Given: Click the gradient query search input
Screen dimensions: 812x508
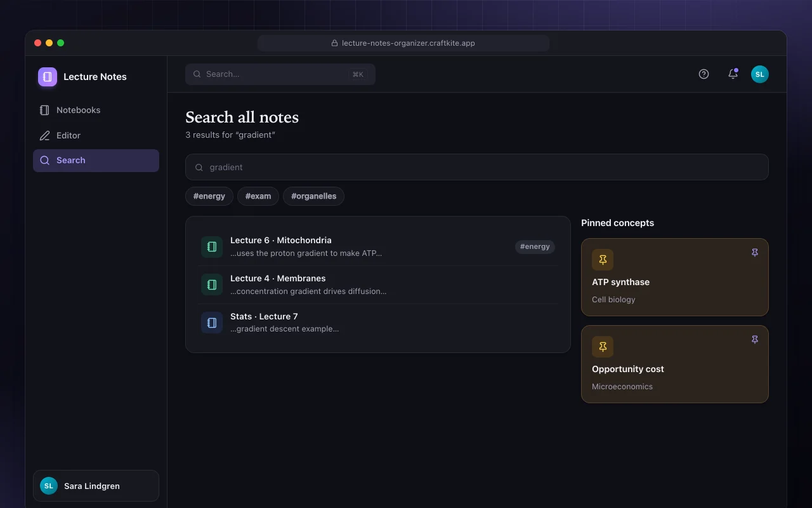Looking at the screenshot, I should pos(477,167).
